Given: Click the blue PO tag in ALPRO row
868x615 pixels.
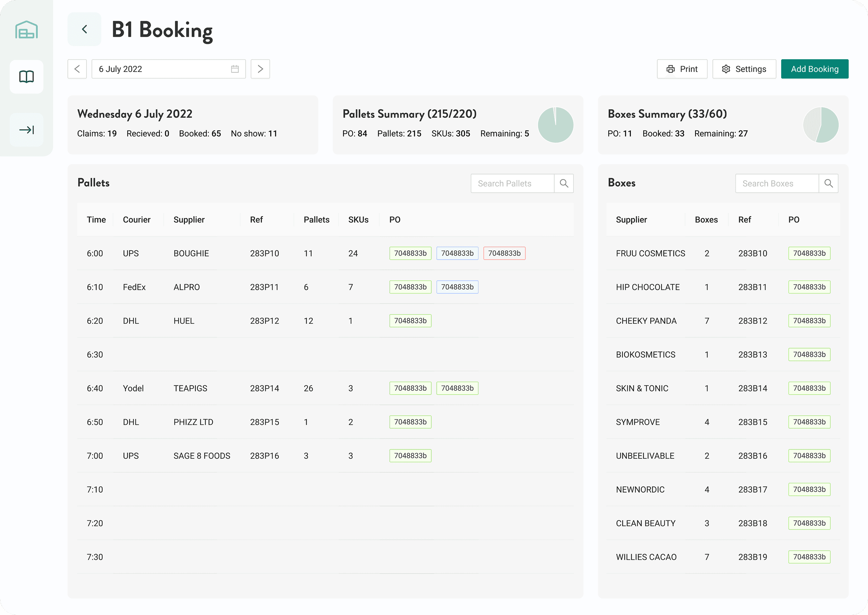Looking at the screenshot, I should (457, 287).
